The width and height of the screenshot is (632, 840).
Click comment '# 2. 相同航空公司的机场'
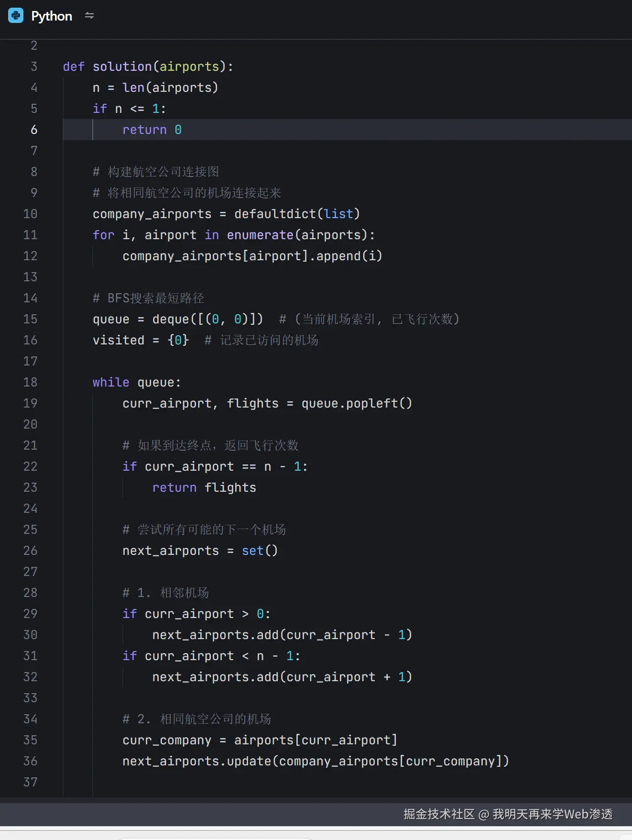[x=197, y=719]
